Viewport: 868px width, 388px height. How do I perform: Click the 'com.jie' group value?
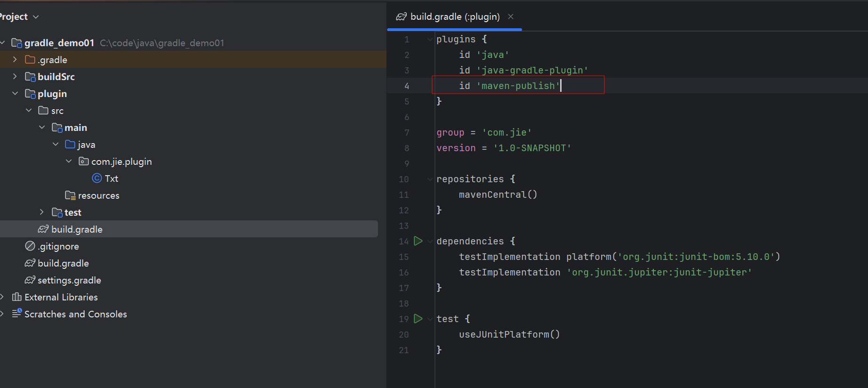(507, 132)
